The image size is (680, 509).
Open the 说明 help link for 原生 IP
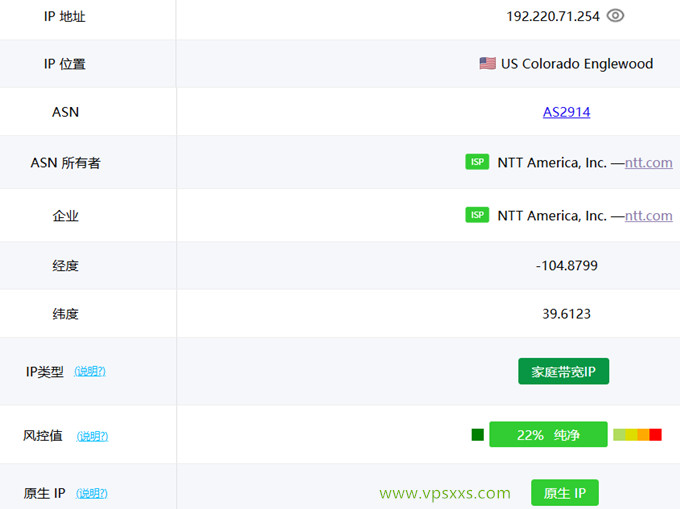point(92,493)
